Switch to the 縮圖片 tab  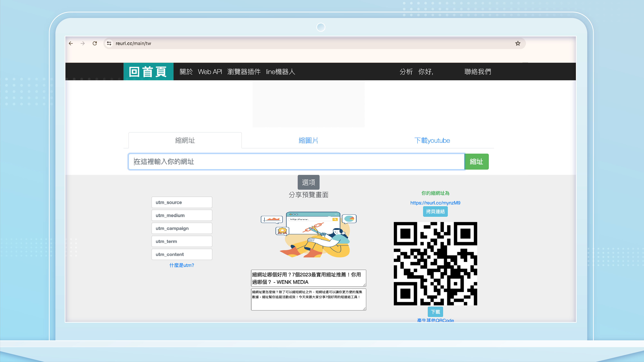(308, 140)
